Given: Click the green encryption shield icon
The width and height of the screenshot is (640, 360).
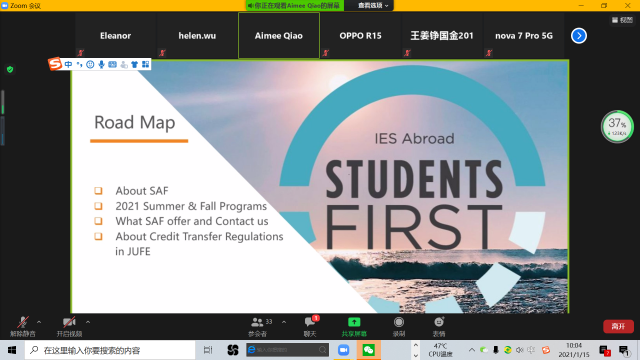Looking at the screenshot, I should tap(10, 69).
